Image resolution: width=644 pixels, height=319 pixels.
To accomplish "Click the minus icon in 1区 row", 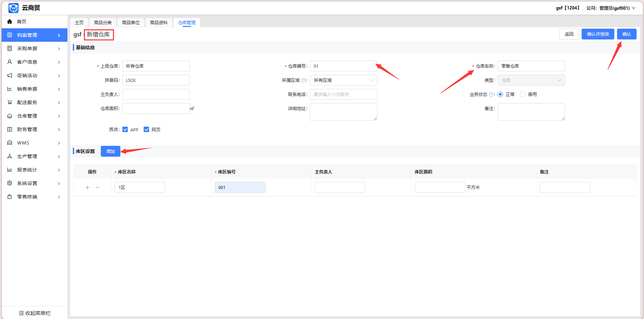I will [98, 188].
